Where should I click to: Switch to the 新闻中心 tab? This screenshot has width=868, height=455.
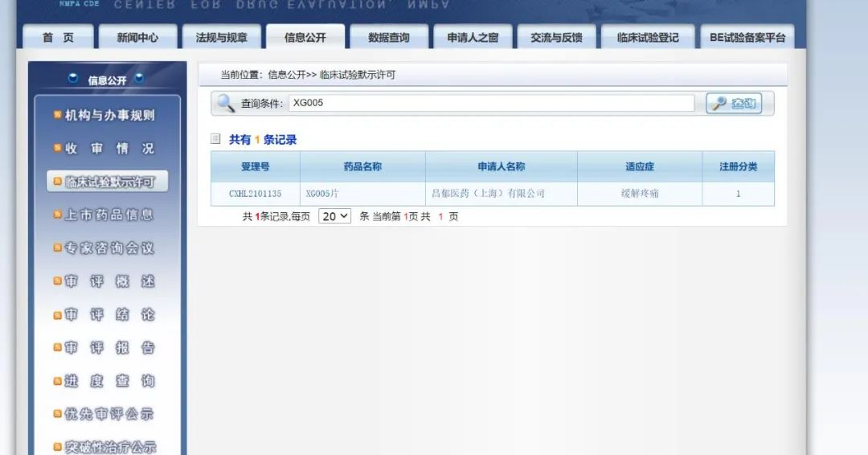pyautogui.click(x=137, y=38)
